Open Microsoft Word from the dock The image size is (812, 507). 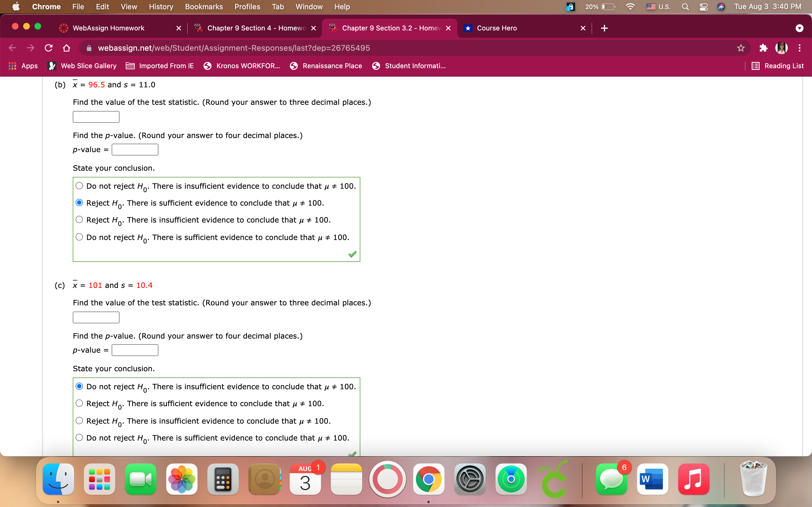(653, 479)
